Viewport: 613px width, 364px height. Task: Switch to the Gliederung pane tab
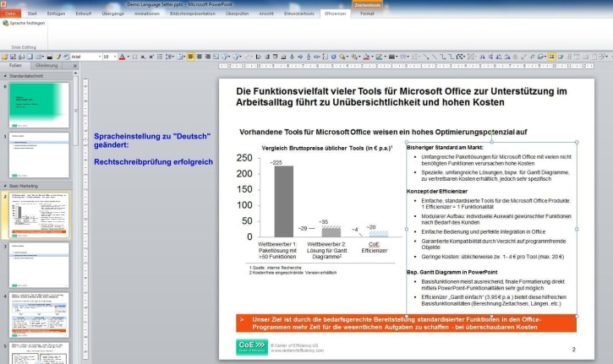[x=47, y=66]
